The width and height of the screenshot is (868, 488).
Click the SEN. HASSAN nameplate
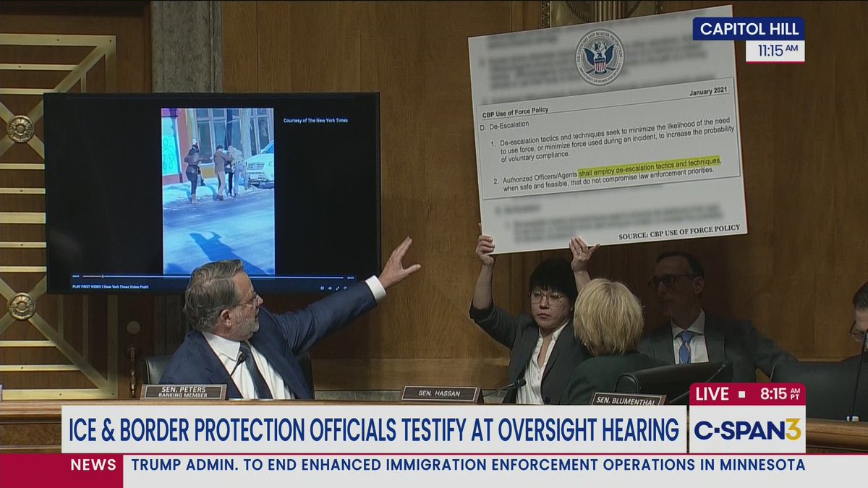(x=441, y=394)
